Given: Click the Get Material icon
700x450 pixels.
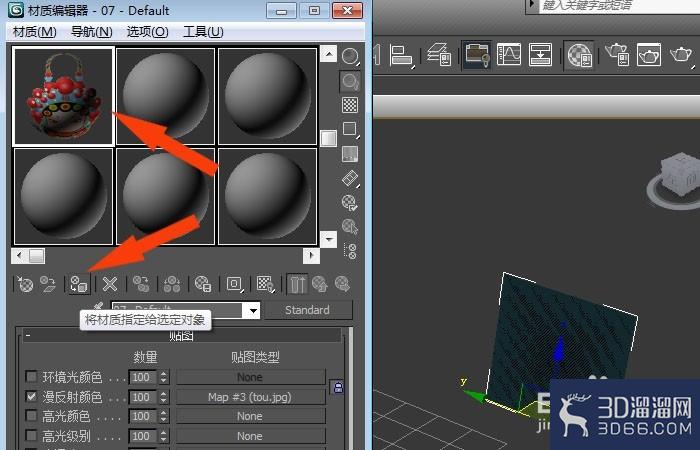Looking at the screenshot, I should [25, 284].
